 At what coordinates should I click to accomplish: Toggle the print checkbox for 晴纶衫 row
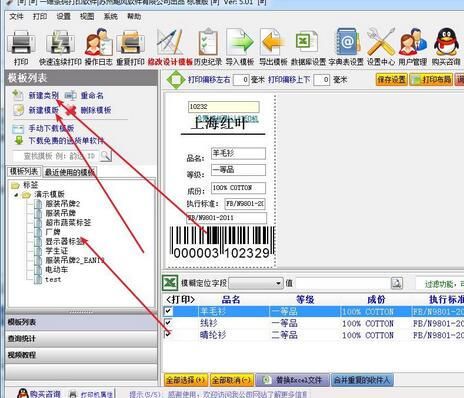click(168, 334)
